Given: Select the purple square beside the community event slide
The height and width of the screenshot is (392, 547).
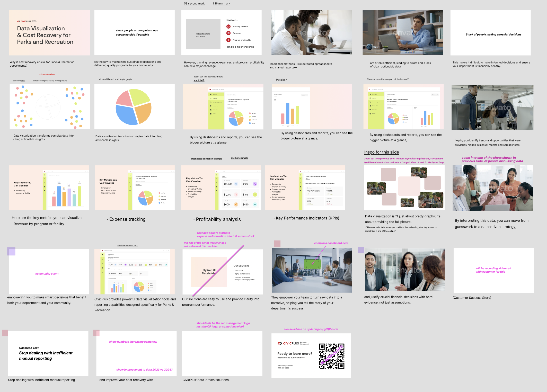Looking at the screenshot, I should (11, 251).
